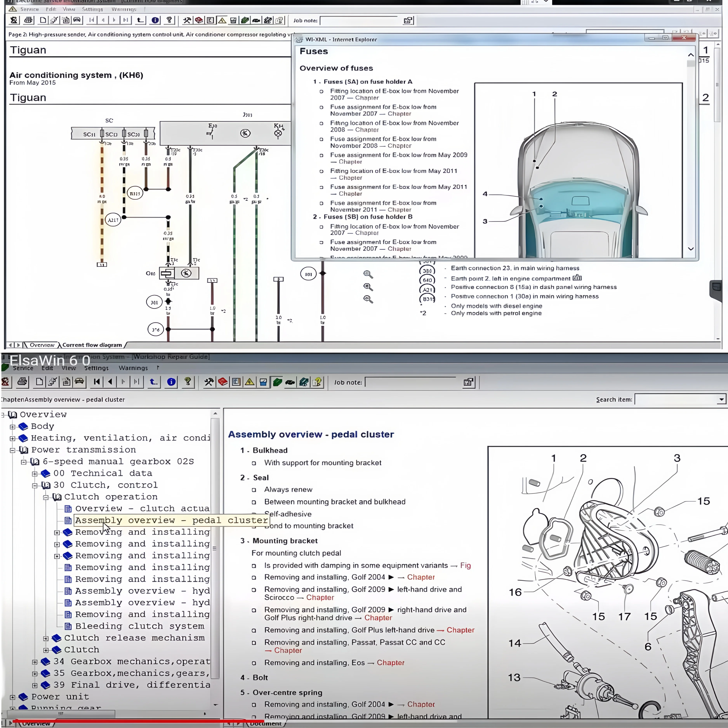
Task: Click the printer icon in the Workshop Repair Guide toolbar
Action: 22,382
